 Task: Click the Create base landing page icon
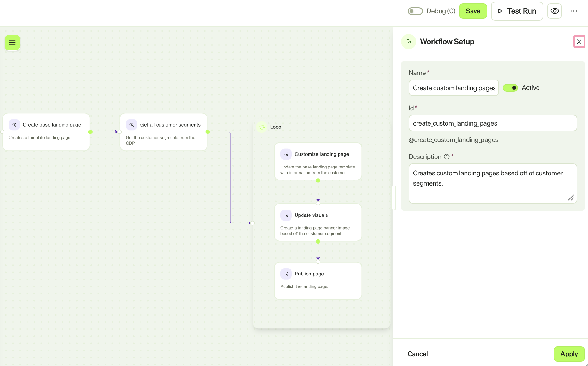coord(14,125)
